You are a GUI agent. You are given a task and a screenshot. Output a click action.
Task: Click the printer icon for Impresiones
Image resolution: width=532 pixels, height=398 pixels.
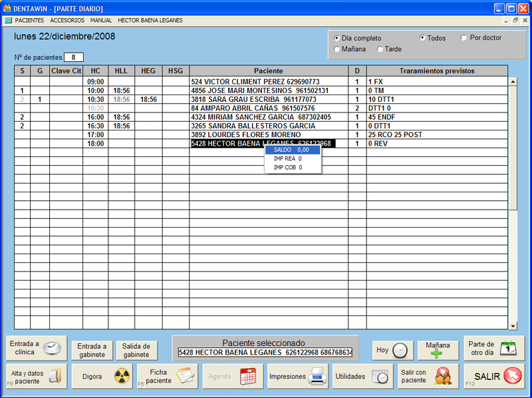pyautogui.click(x=317, y=377)
